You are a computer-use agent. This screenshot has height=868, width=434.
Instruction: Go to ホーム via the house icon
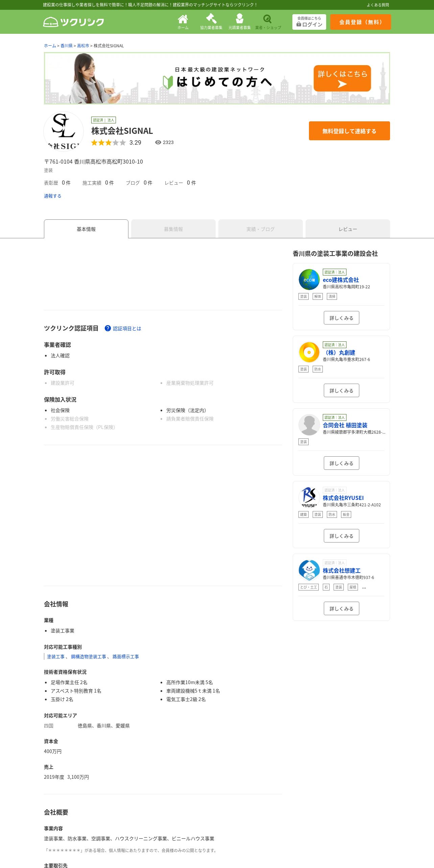(183, 22)
